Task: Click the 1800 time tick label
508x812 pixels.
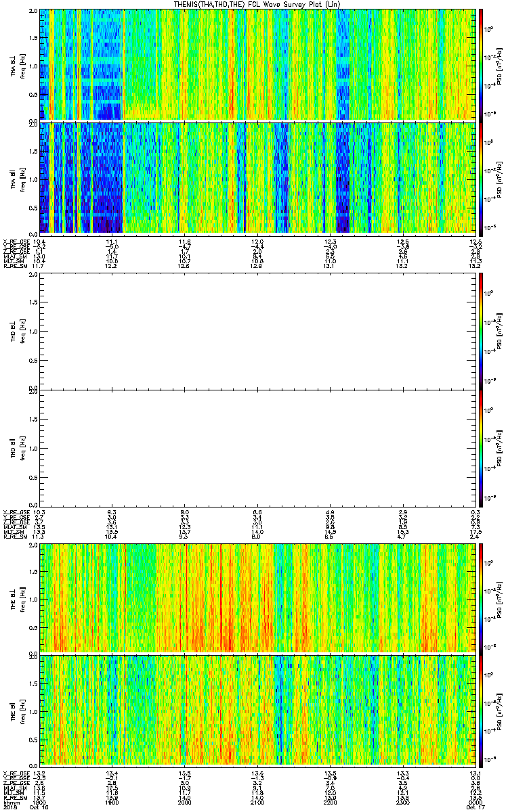Action: tap(39, 801)
